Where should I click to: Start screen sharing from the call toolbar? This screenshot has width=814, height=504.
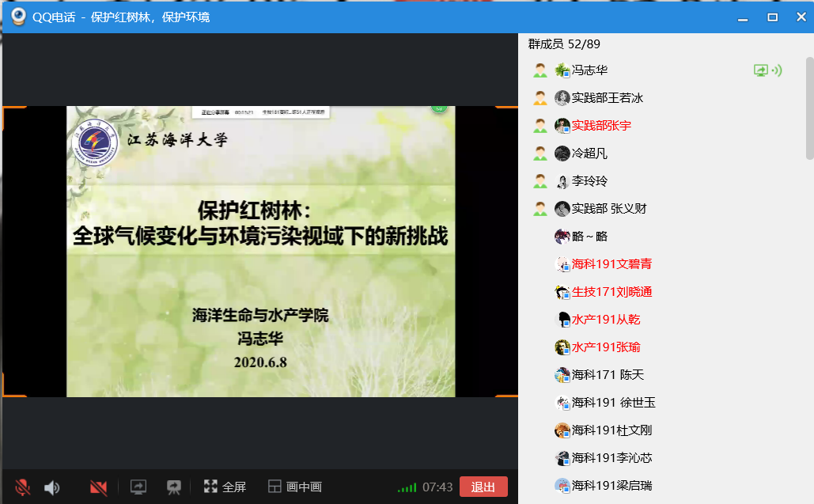coord(138,487)
